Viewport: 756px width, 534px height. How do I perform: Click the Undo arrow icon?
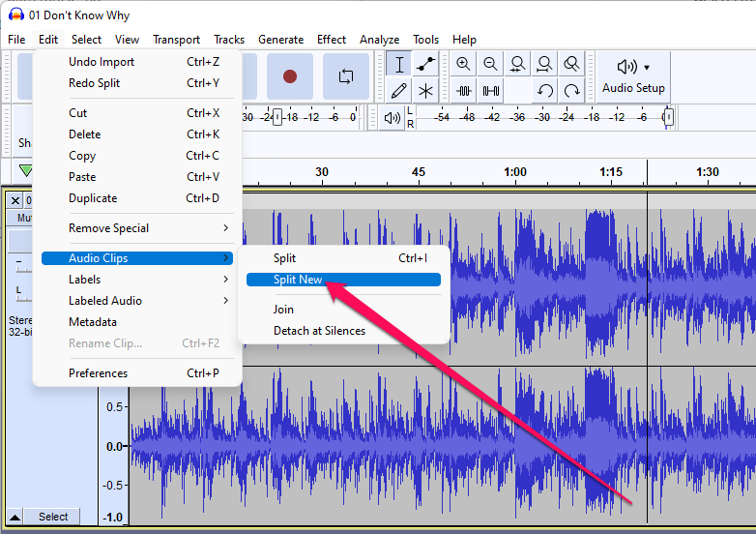(544, 90)
